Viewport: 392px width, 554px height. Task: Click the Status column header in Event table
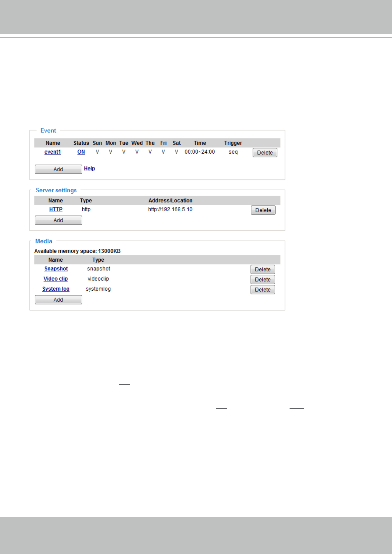point(81,143)
